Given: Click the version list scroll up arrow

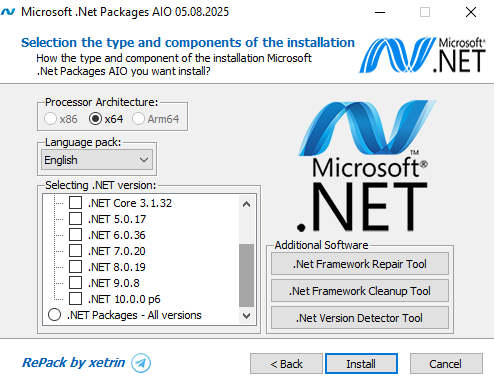Looking at the screenshot, I should coord(246,204).
